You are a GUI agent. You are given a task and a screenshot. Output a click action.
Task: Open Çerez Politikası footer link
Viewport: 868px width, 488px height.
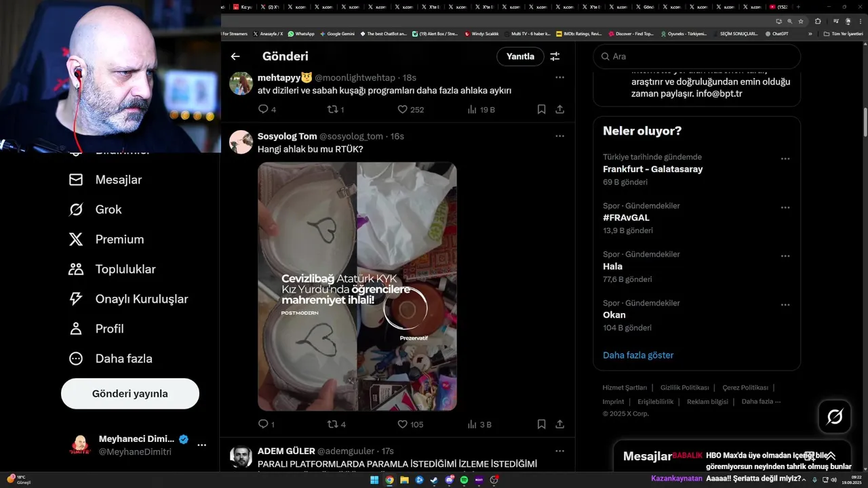[x=745, y=388]
